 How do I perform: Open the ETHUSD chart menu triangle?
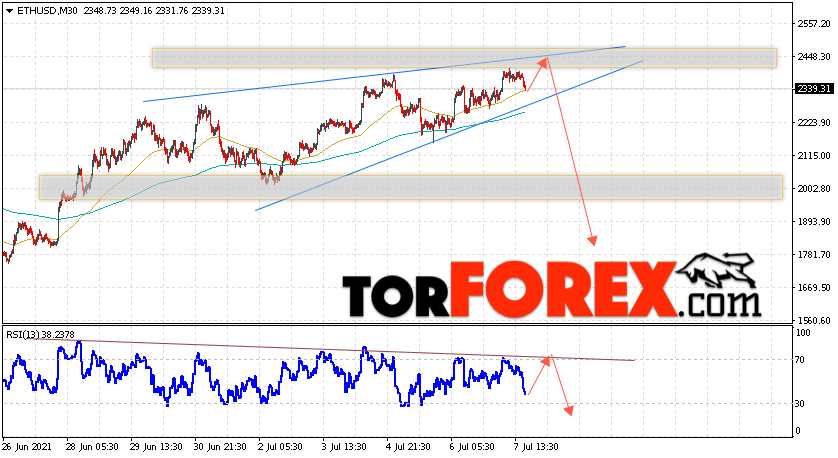[x=9, y=11]
